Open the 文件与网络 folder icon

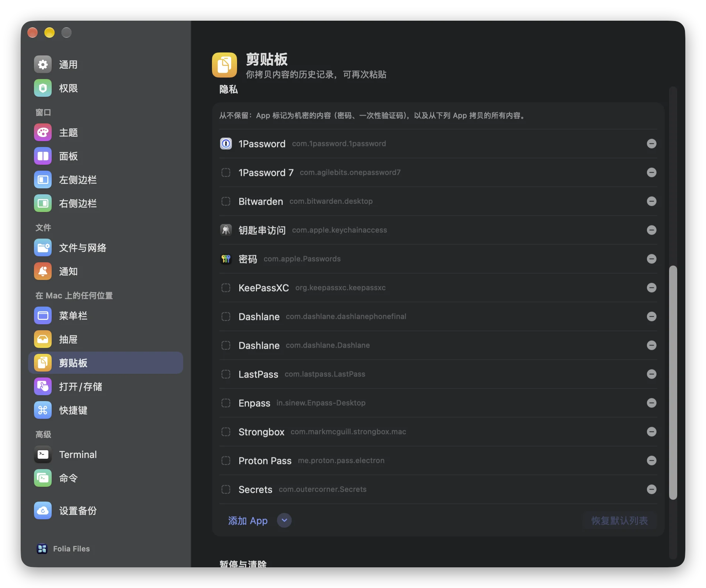point(43,248)
